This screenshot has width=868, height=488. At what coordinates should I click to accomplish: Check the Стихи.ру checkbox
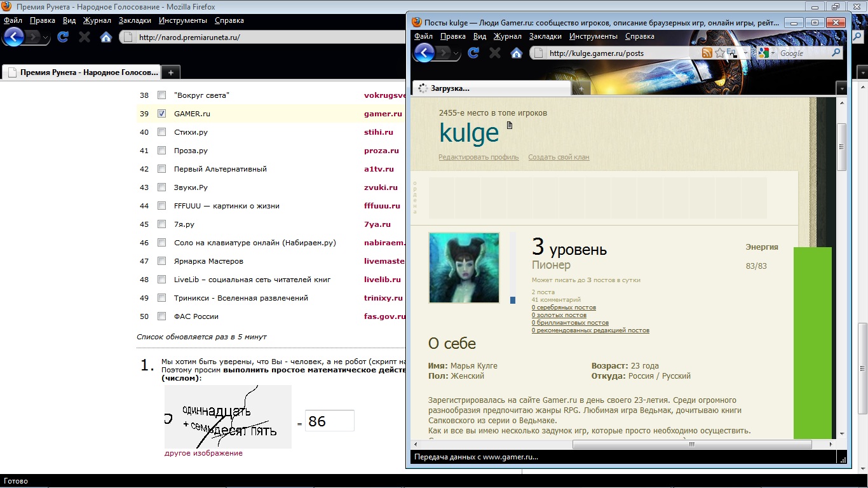(161, 132)
